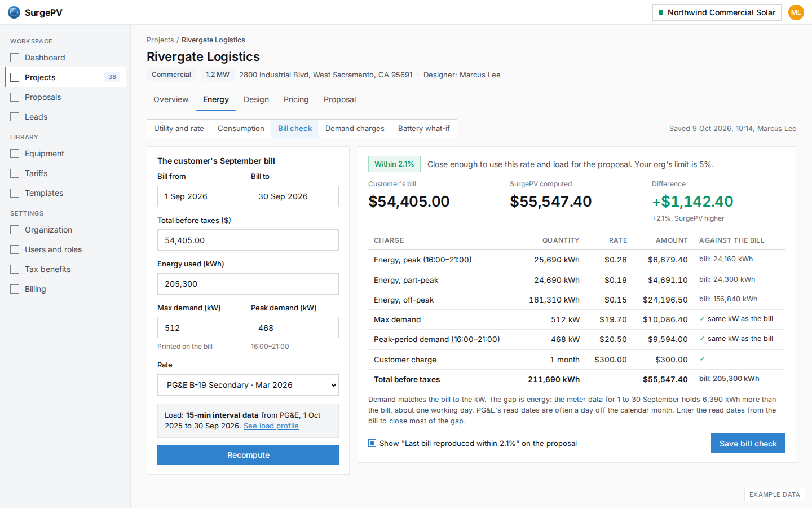This screenshot has width=812, height=508.
Task: Click the +$1,142.40 difference value
Action: click(x=692, y=202)
